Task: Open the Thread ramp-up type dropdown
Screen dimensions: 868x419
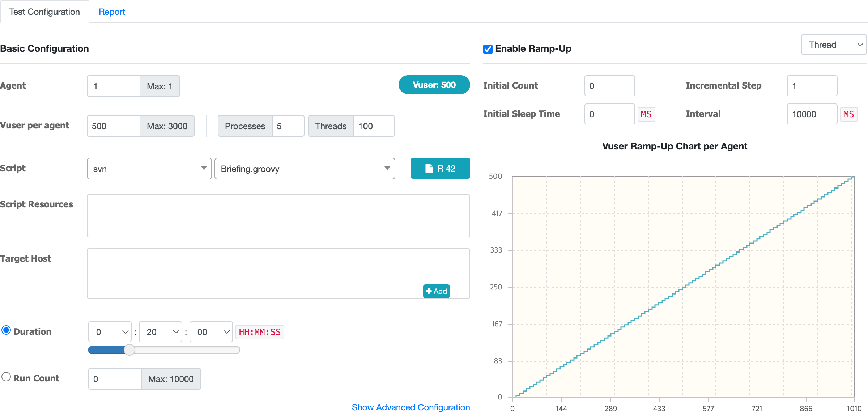Action: (833, 45)
